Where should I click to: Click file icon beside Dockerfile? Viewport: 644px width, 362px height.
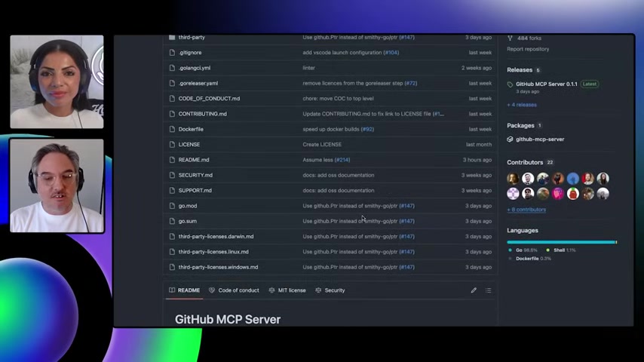pos(172,129)
